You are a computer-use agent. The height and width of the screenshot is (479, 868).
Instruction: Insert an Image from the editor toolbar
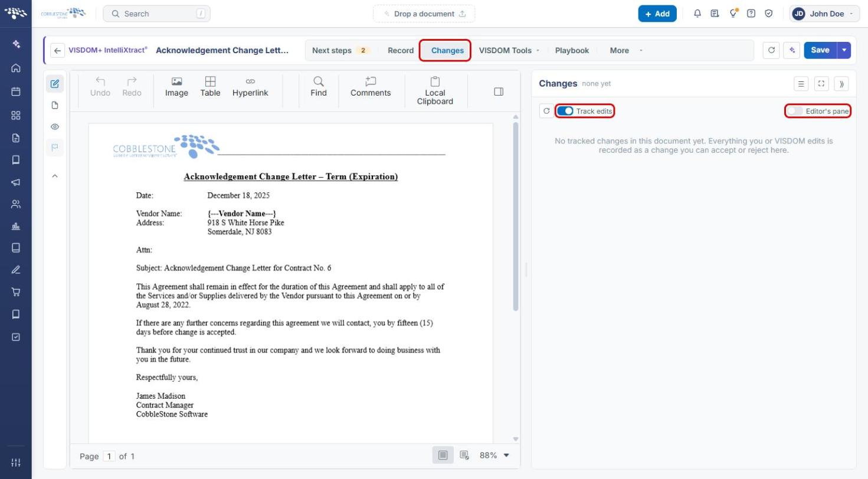point(176,87)
